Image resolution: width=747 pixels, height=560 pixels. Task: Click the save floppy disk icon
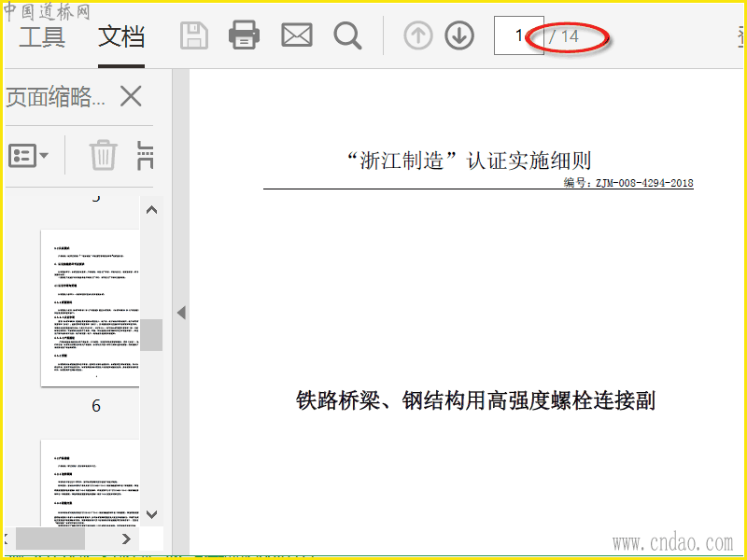point(194,35)
